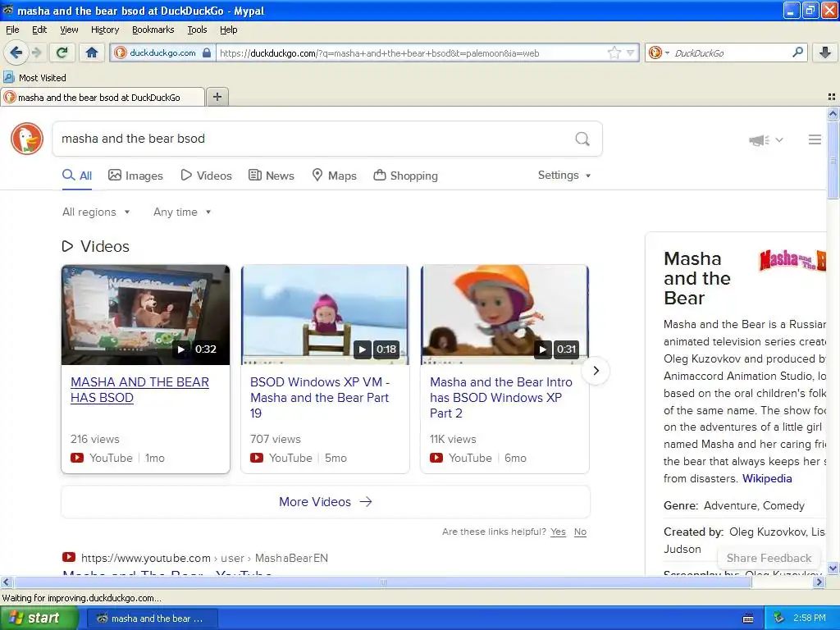Click the system tray icon beside the clock
This screenshot has height=630, width=840.
click(x=779, y=619)
